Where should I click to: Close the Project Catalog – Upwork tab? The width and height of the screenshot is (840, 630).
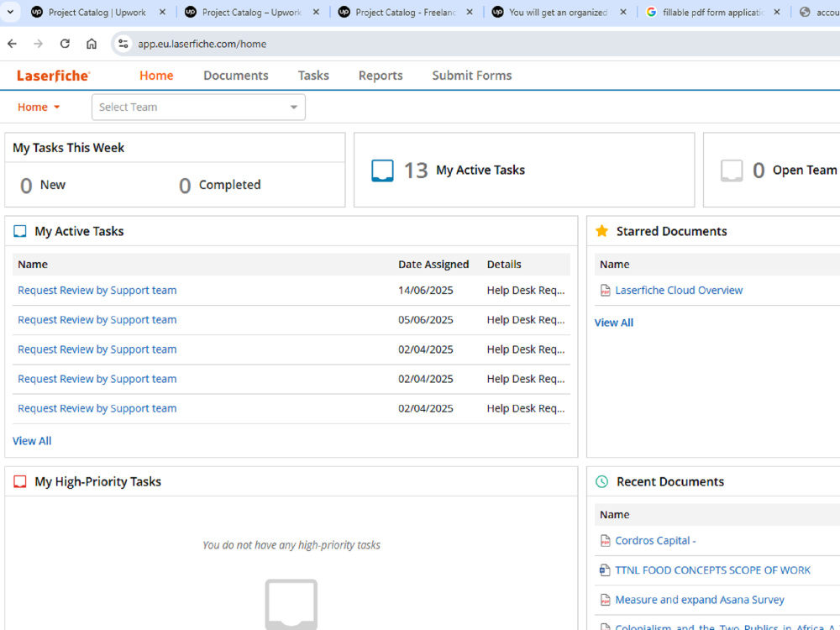316,12
